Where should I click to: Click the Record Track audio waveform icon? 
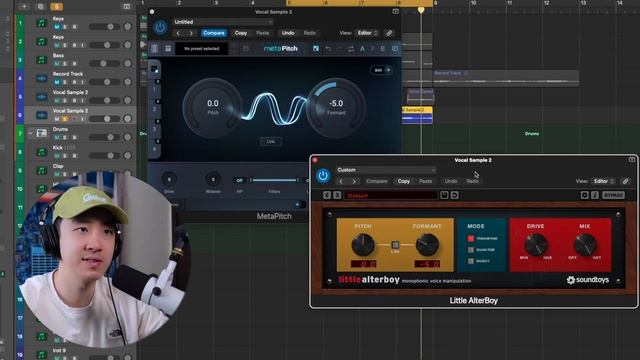pyautogui.click(x=41, y=78)
